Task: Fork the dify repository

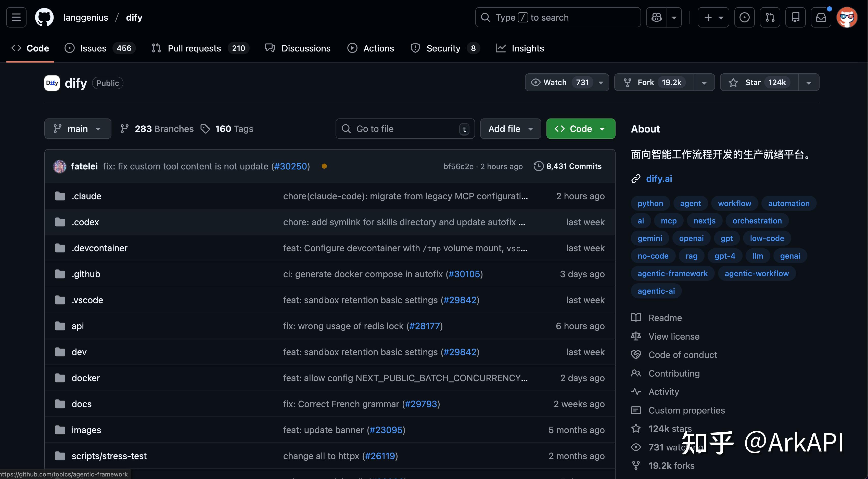Action: click(x=654, y=83)
